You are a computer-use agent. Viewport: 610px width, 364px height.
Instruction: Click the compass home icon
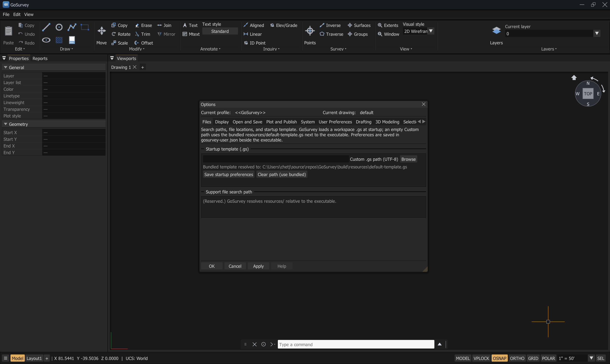pyautogui.click(x=574, y=78)
